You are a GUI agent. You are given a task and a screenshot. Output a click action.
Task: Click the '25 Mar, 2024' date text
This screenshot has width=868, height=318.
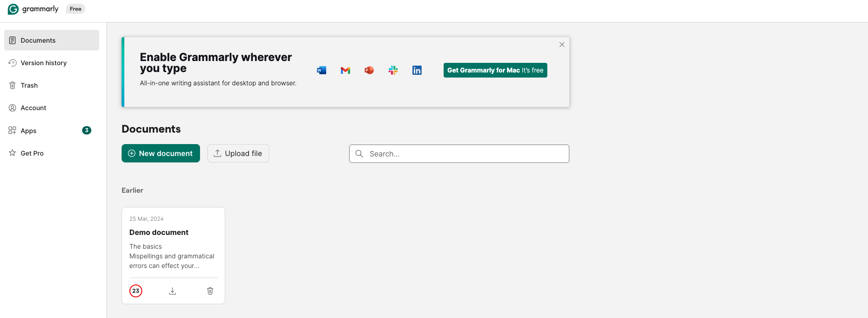click(x=146, y=219)
